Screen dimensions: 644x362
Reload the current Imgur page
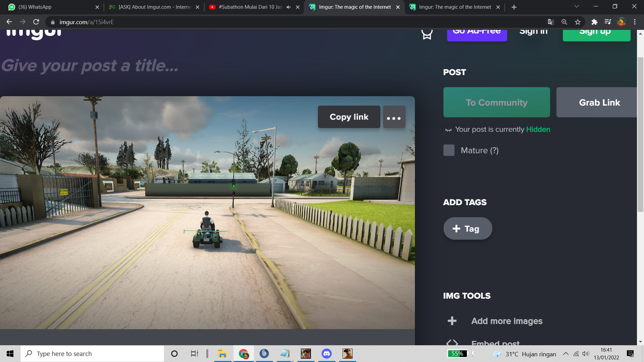[x=36, y=22]
